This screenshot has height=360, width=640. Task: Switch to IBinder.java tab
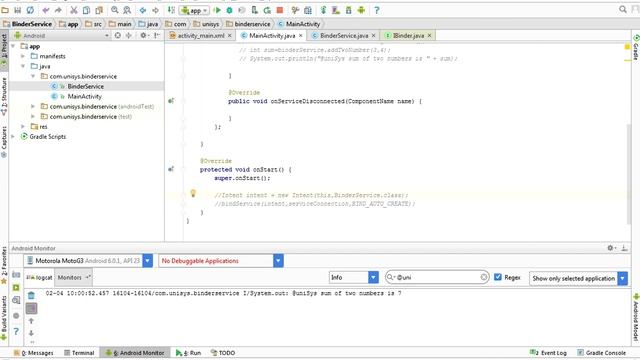tap(408, 36)
